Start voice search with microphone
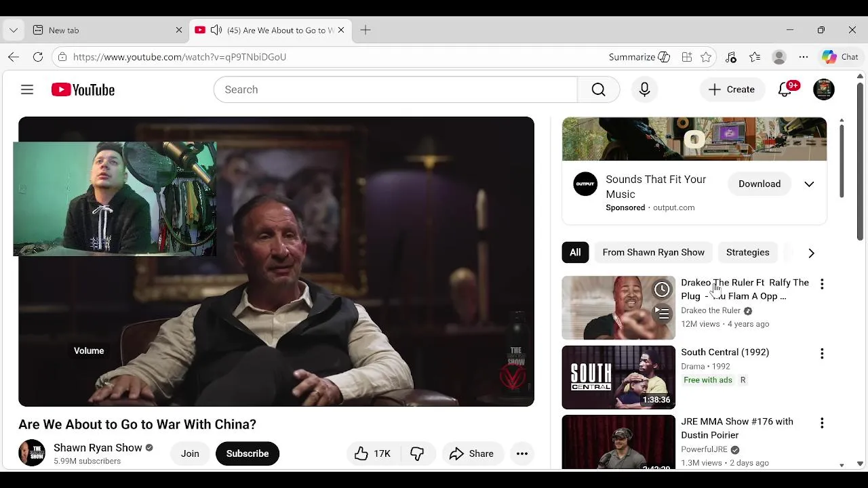Viewport: 868px width, 488px height. pos(644,89)
